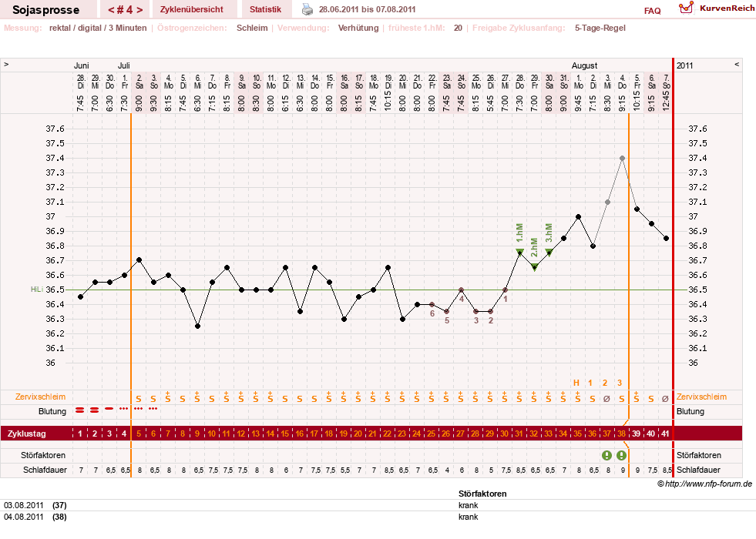756x539 pixels.
Task: Click the 5-Tage-Regel setting value
Action: (600, 28)
